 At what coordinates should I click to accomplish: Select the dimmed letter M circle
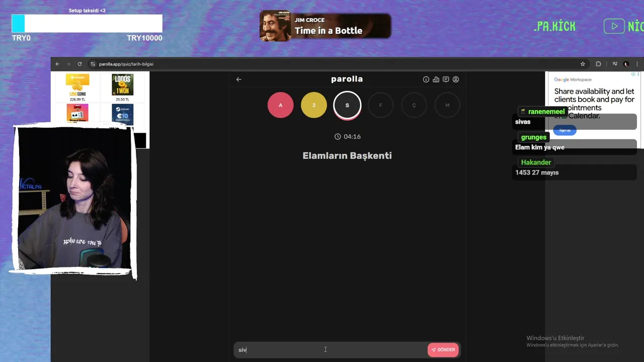tap(447, 105)
